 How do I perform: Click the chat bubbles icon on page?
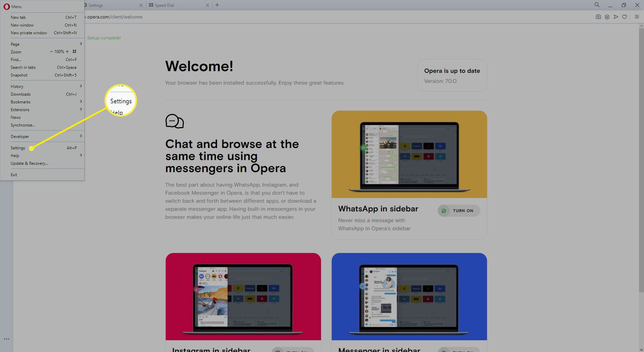click(175, 121)
